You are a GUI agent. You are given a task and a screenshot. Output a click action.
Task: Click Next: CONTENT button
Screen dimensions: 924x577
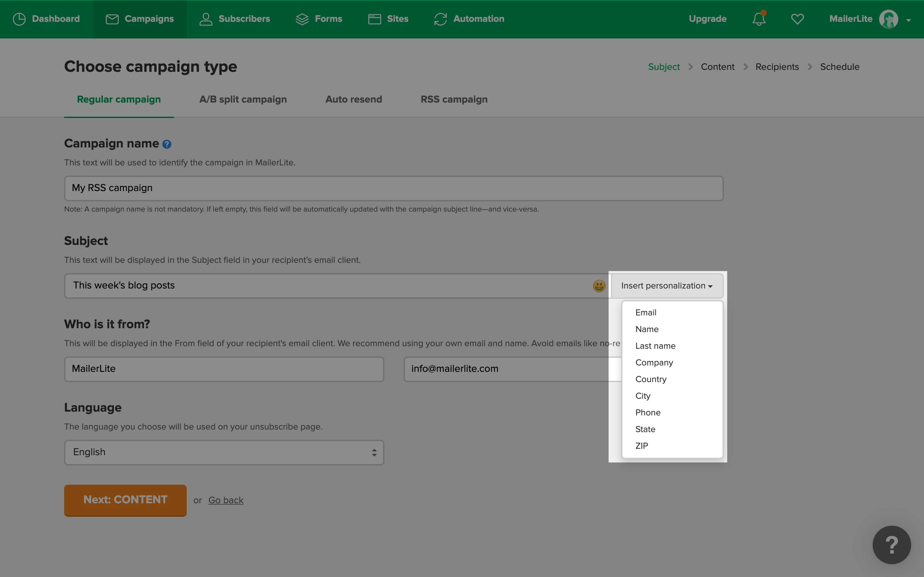coord(125,500)
